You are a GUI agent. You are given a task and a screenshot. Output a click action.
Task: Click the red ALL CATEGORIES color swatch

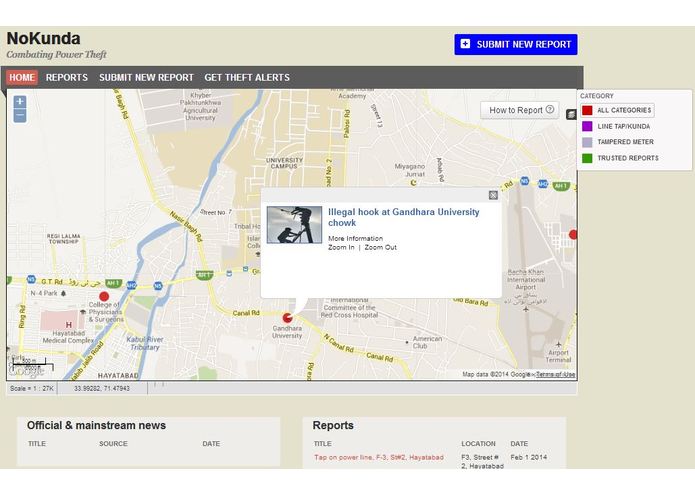point(587,110)
